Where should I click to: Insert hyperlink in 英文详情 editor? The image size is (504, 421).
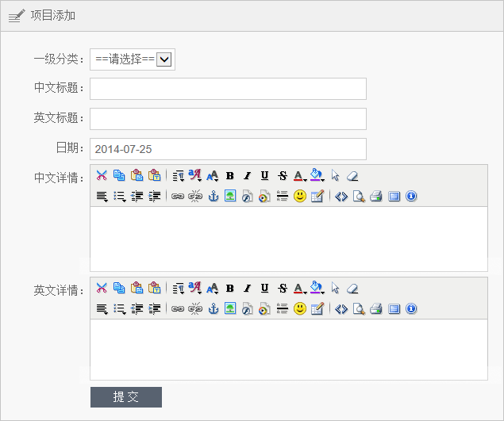pyautogui.click(x=178, y=309)
